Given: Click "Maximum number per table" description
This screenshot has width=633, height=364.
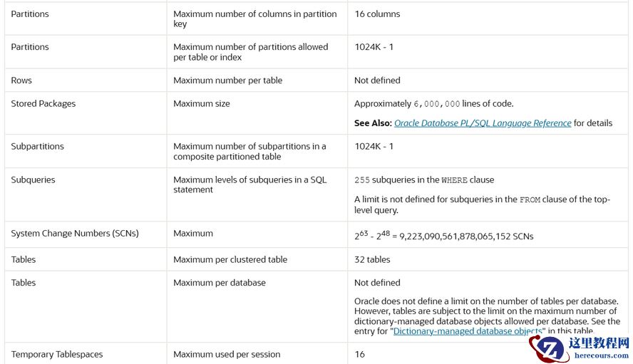Looking at the screenshot, I should pos(227,80).
